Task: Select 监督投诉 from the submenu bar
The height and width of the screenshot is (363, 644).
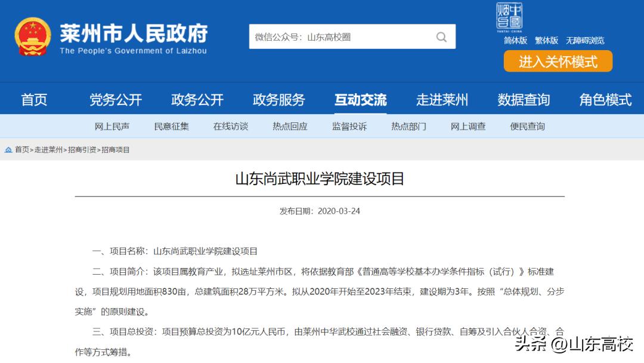Action: coord(348,126)
